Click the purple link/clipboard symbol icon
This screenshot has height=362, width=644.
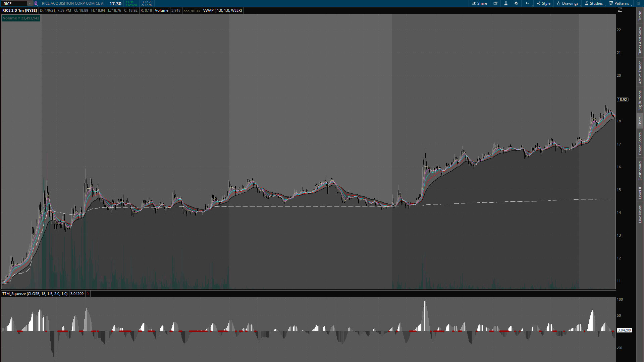(36, 3)
